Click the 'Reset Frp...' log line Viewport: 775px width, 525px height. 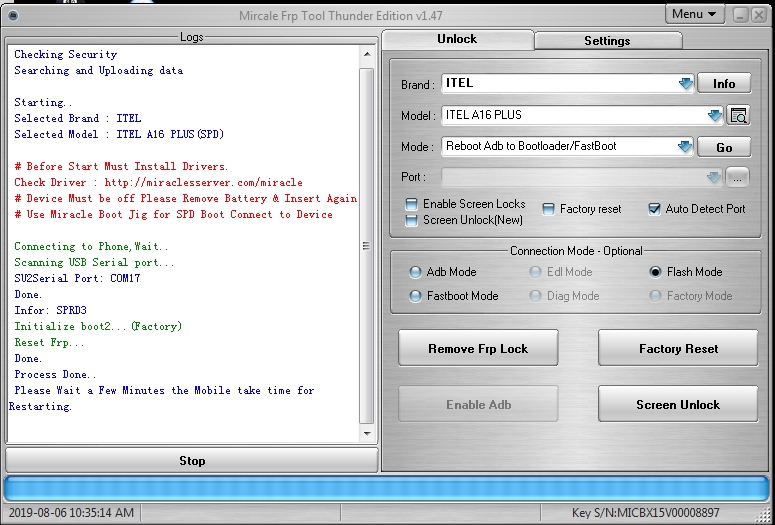coord(49,342)
